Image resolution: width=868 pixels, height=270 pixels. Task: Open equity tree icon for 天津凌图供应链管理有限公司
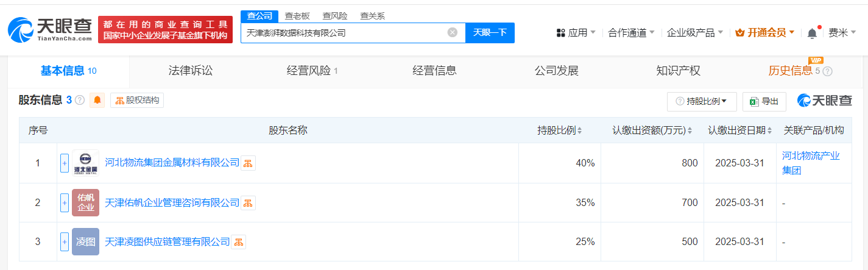(238, 242)
